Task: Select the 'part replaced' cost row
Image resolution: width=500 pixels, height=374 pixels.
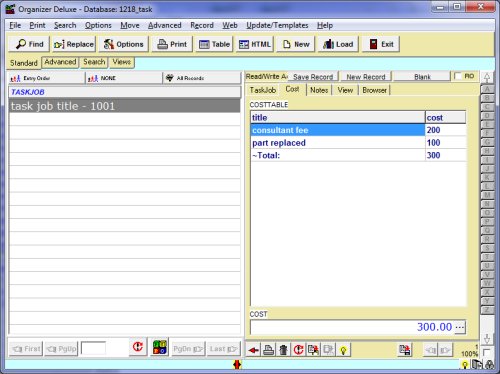Action: [358, 143]
